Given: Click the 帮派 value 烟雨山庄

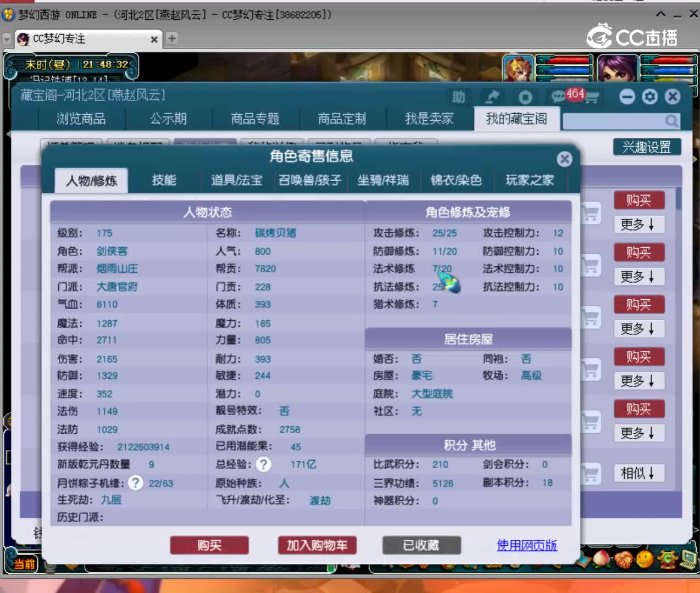Looking at the screenshot, I should 117,268.
